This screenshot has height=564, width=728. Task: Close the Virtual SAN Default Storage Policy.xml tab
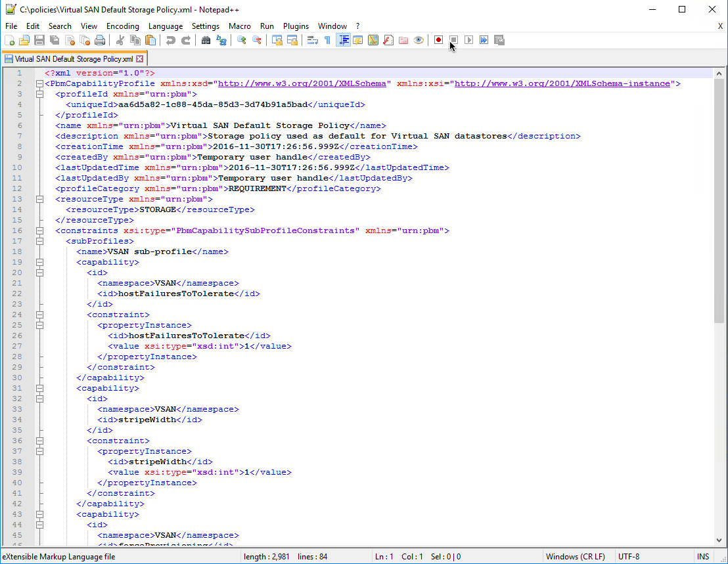[139, 59]
